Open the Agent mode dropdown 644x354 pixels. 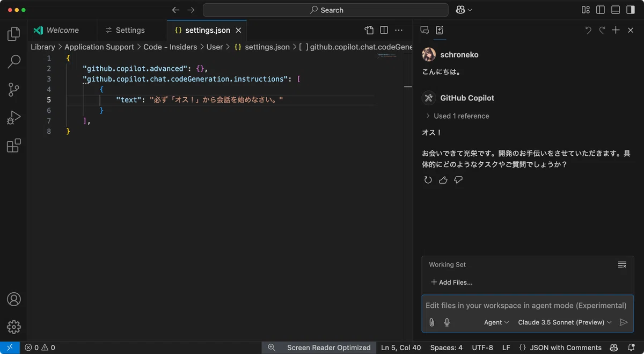pos(496,322)
